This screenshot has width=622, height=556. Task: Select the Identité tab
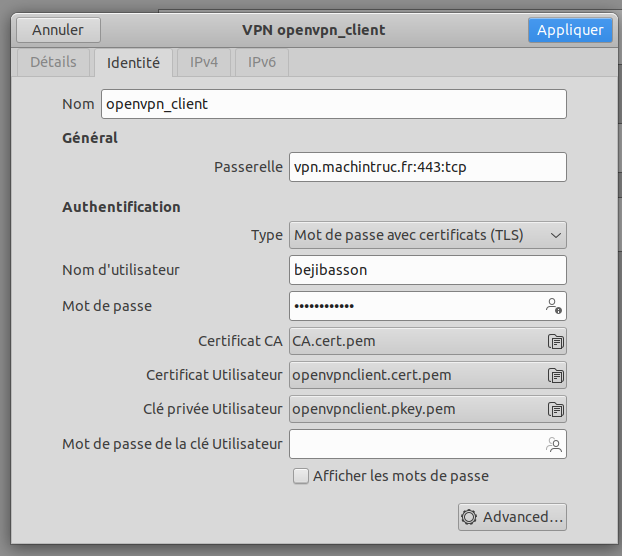[133, 63]
